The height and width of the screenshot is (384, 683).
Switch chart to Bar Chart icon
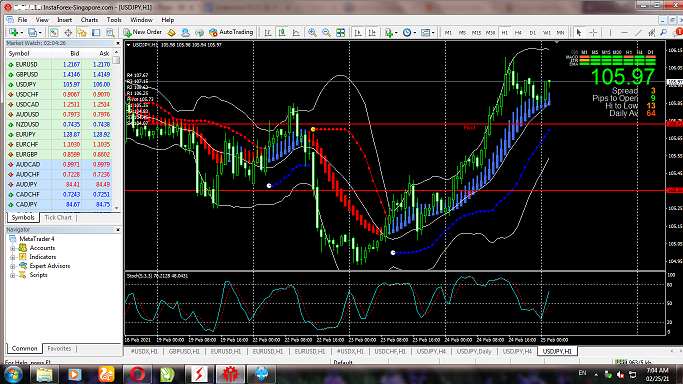point(268,33)
